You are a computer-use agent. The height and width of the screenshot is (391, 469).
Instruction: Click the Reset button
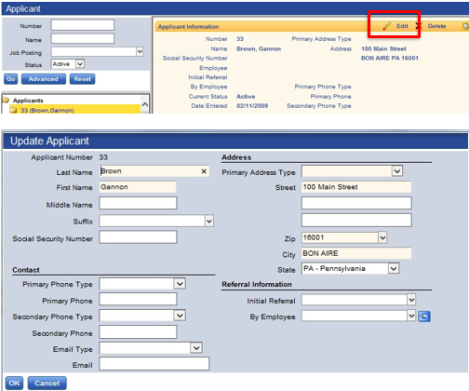(82, 79)
